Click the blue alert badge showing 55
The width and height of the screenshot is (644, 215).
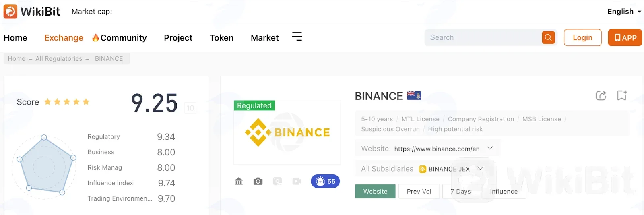tap(325, 181)
